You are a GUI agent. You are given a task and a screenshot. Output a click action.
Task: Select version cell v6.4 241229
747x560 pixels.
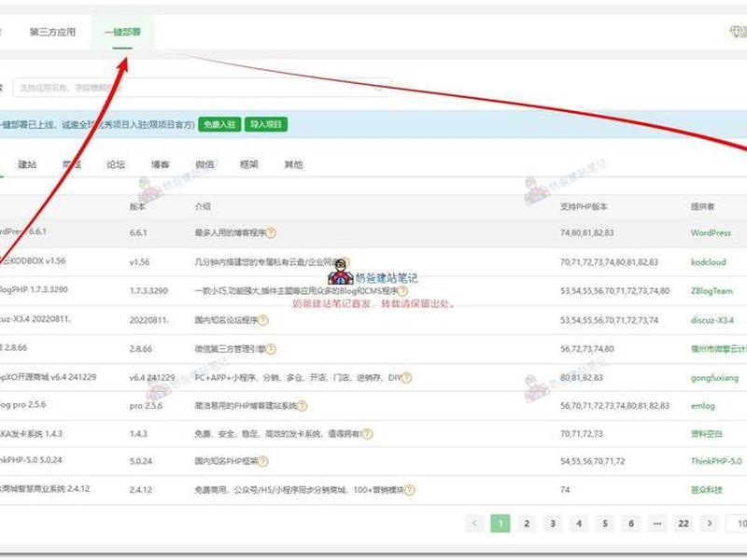coord(152,378)
